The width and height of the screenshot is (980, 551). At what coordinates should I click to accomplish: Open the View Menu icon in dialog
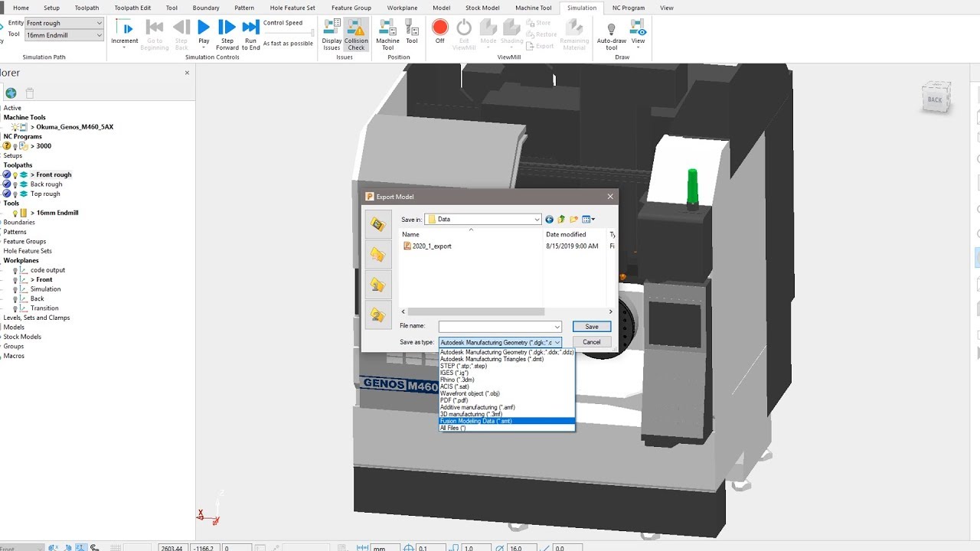[588, 220]
